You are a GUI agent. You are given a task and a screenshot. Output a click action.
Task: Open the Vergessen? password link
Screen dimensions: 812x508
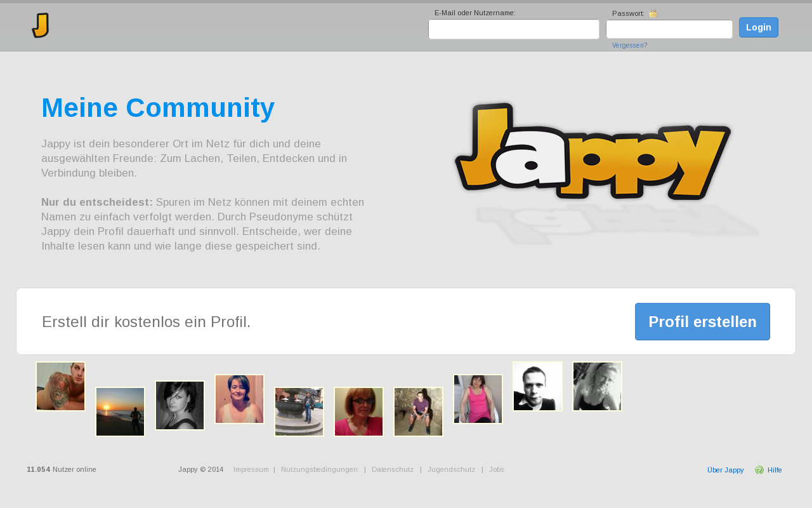[x=629, y=46]
